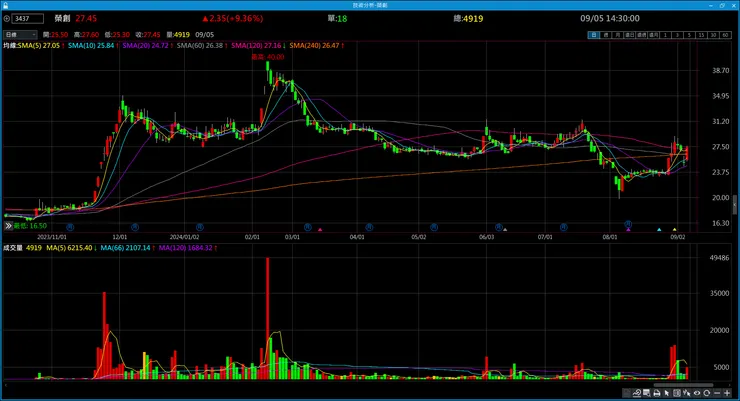740x401 pixels.
Task: Click the refresh circle icon
Action: (x=706, y=393)
